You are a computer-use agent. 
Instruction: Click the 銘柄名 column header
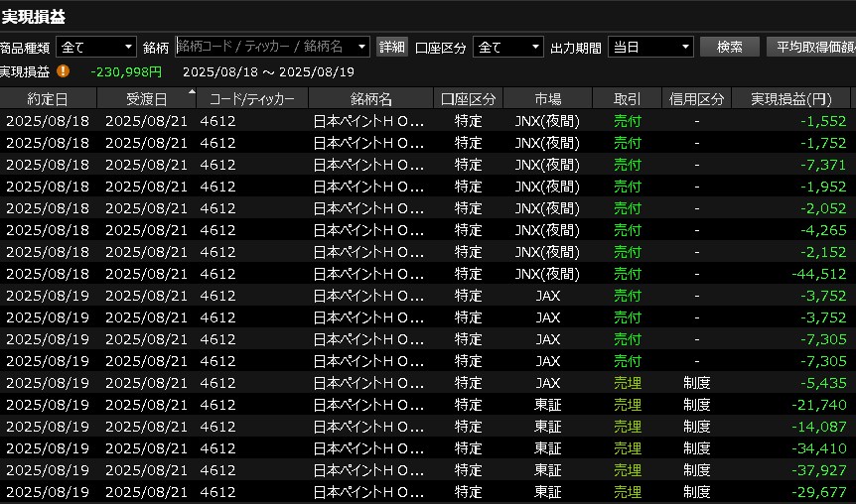pos(370,98)
